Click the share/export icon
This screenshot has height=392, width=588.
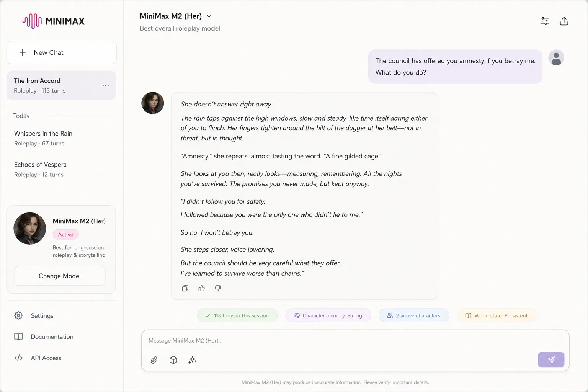(564, 21)
